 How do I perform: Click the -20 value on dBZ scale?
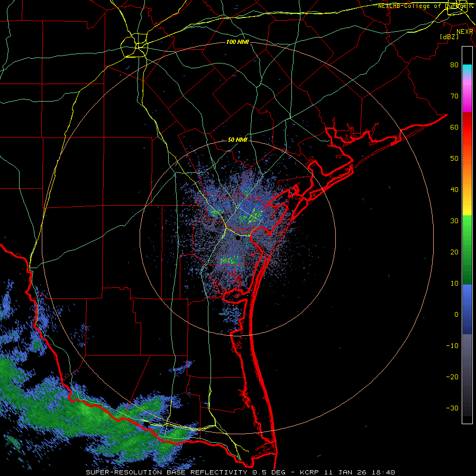tap(452, 377)
